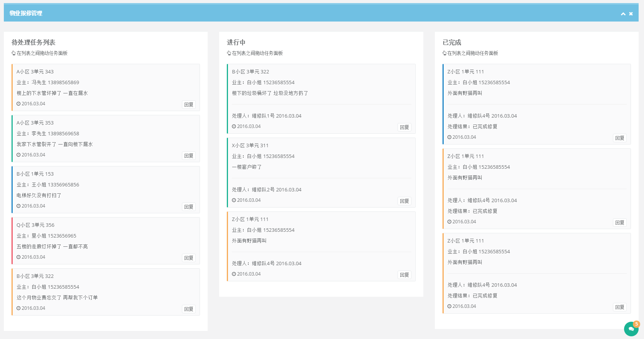
Task: Reply to the B小区 1单元 153 elevator task
Action: (x=188, y=207)
